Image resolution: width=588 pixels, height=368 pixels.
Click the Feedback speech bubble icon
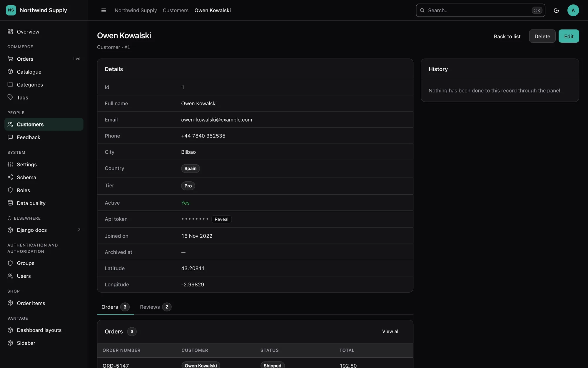point(10,137)
